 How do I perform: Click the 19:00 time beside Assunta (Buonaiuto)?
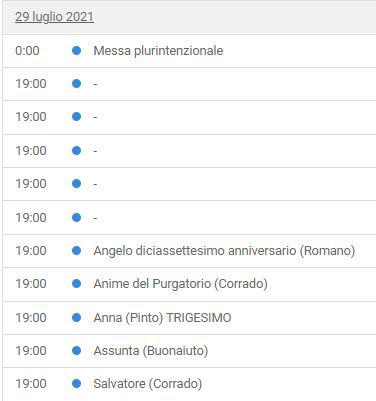tap(31, 351)
